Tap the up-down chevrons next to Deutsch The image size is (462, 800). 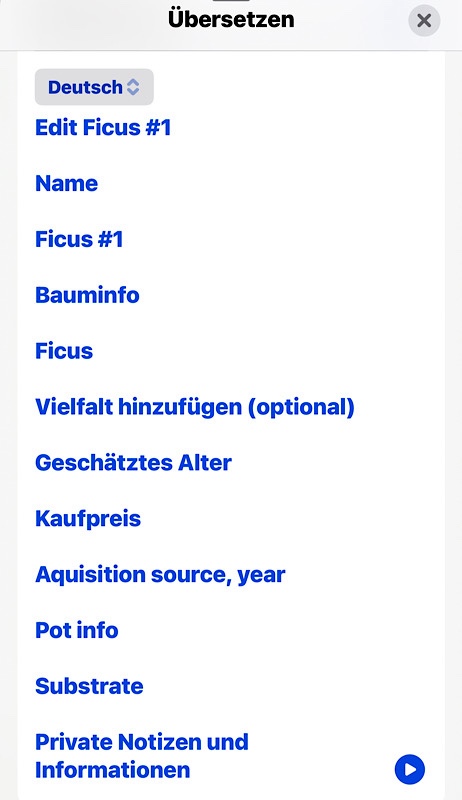click(133, 87)
